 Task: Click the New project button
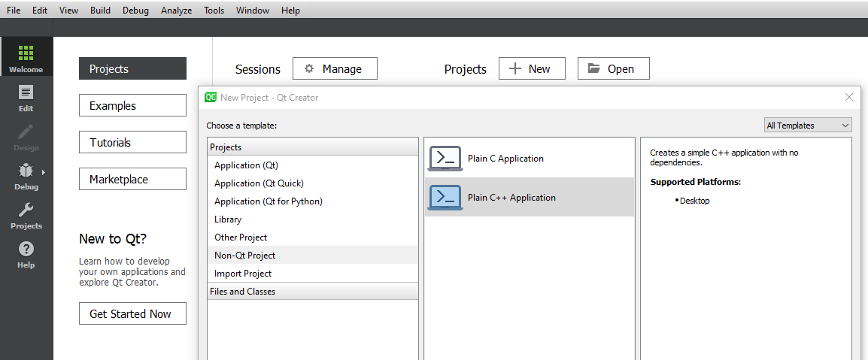532,68
